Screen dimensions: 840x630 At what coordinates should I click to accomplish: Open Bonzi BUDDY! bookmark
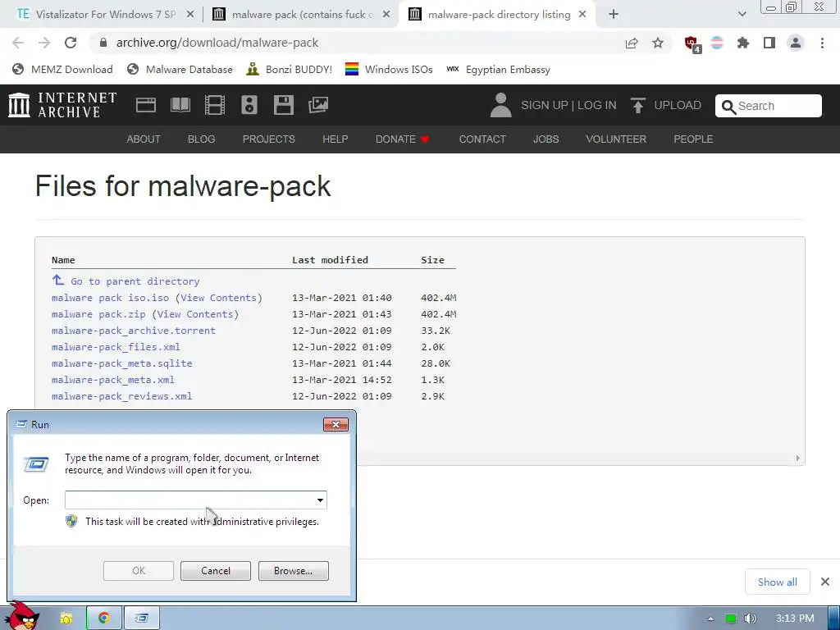[x=290, y=69]
